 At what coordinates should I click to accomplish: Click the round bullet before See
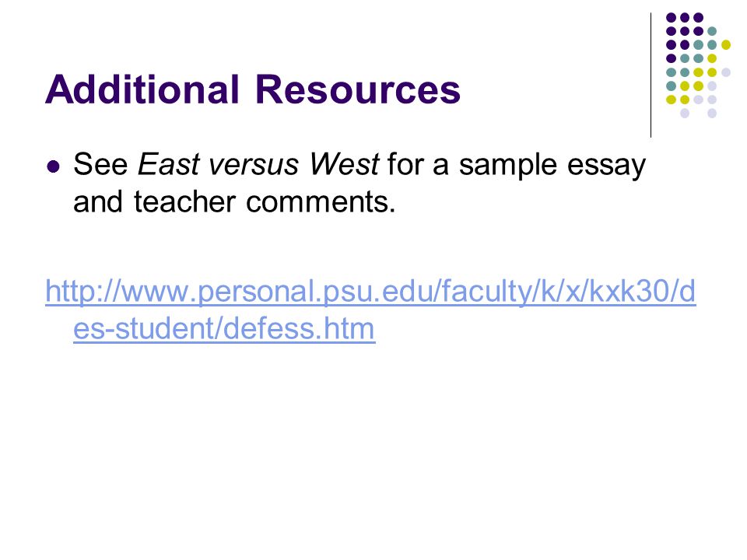[x=54, y=166]
